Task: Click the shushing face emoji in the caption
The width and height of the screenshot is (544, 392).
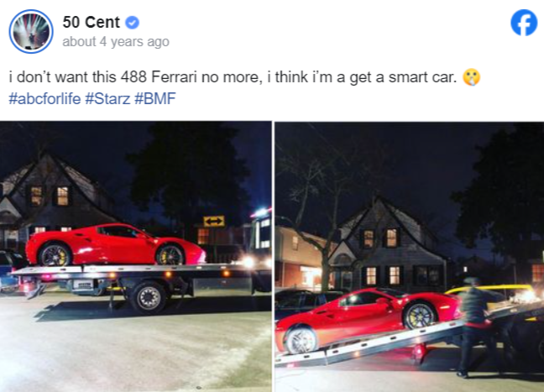Action: coord(472,77)
